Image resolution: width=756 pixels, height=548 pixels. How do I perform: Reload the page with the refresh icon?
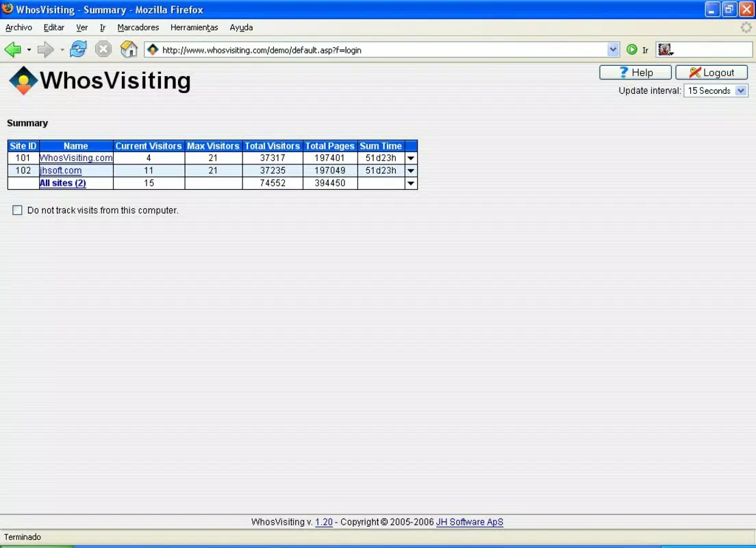click(78, 49)
